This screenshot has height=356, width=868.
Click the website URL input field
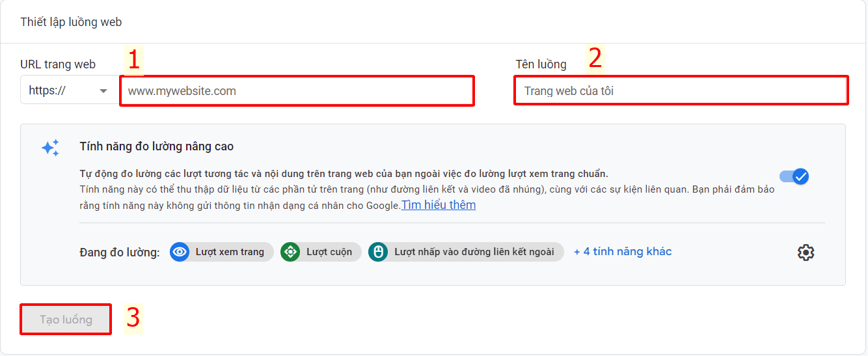(x=297, y=90)
